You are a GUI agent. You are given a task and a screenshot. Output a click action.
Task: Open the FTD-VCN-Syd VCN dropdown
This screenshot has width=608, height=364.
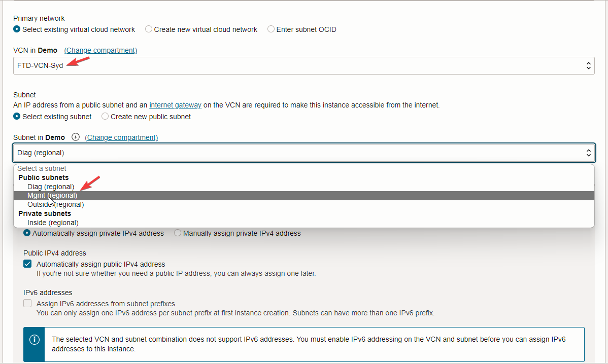tap(303, 65)
